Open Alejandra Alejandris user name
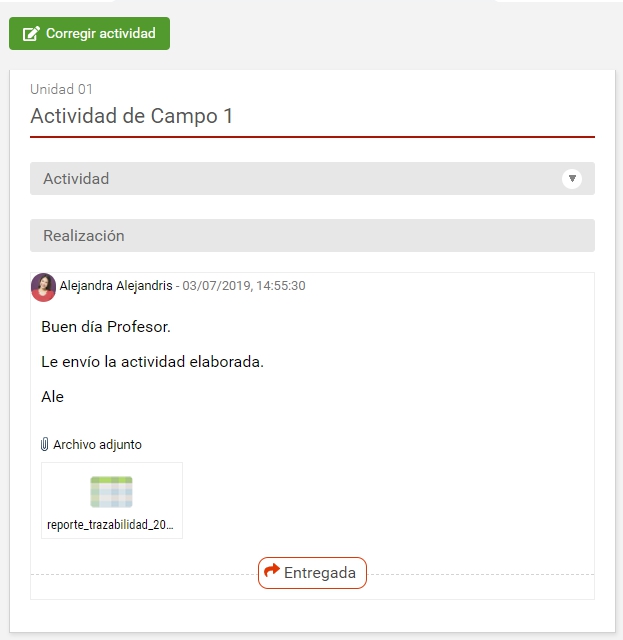 pyautogui.click(x=116, y=286)
